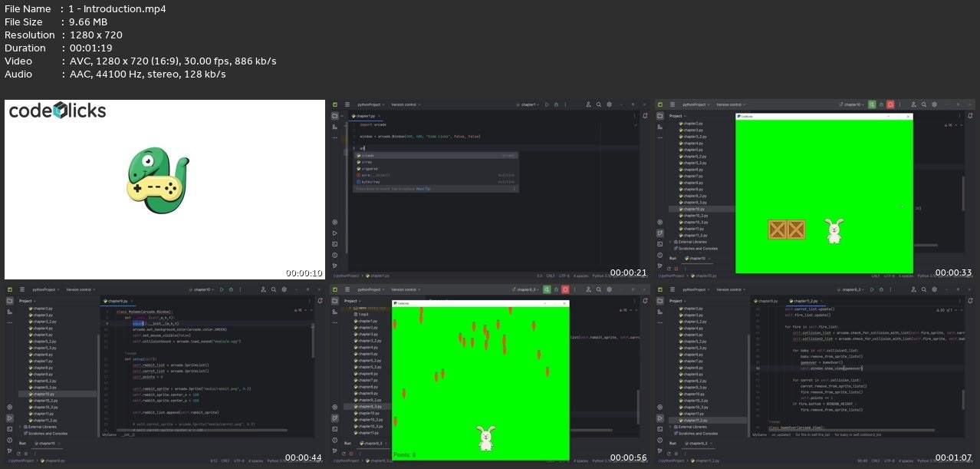The image size is (980, 469).
Task: Select chapter9.py editor tab in 00:00:44 frame
Action: pyautogui.click(x=117, y=301)
